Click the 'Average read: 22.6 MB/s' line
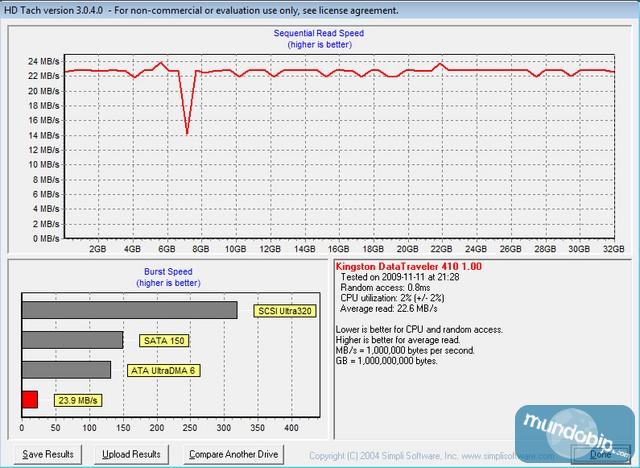Screen dimensions: 640x468 389,309
